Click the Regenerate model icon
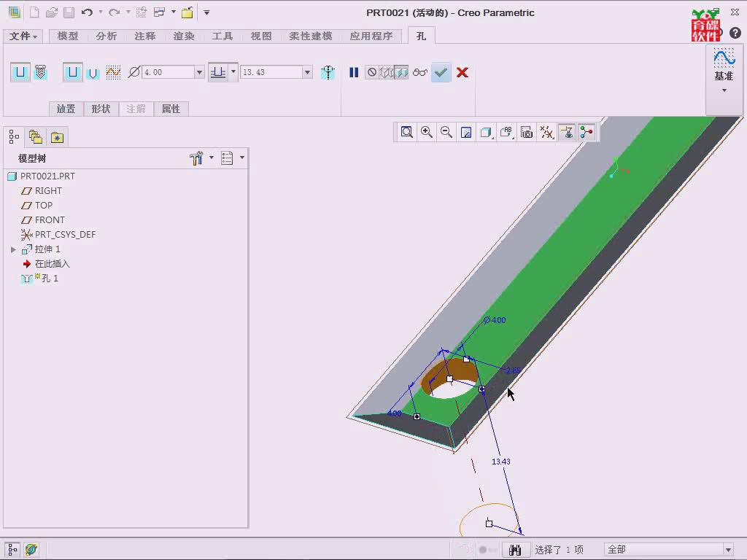The width and height of the screenshot is (747, 560). (141, 12)
